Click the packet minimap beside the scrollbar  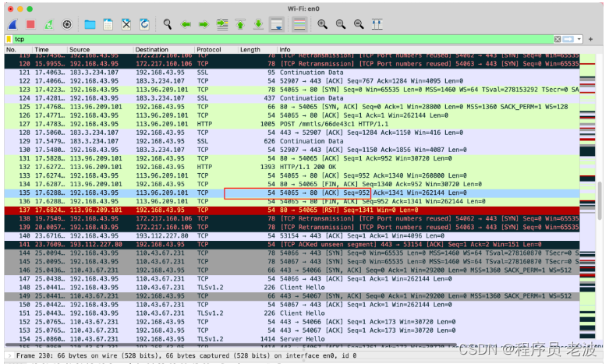pos(587,198)
